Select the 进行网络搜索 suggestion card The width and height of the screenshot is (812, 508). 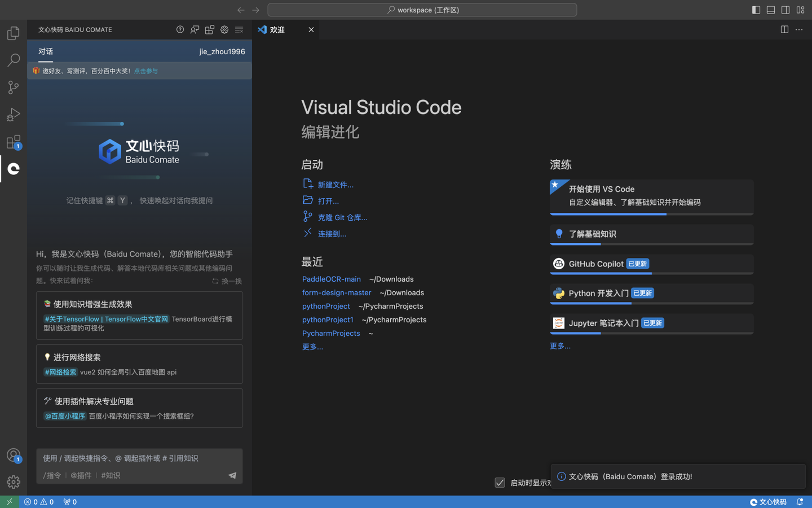[x=139, y=364]
